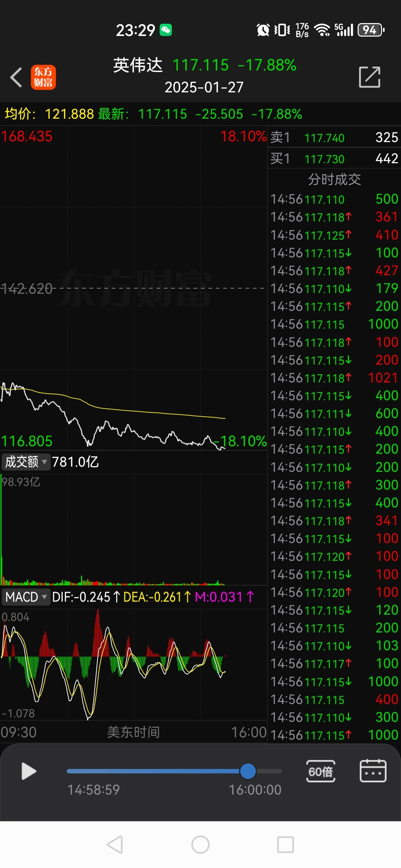Tap the 16:00:00 end time label
The height and width of the screenshot is (868, 401).
pyautogui.click(x=255, y=790)
